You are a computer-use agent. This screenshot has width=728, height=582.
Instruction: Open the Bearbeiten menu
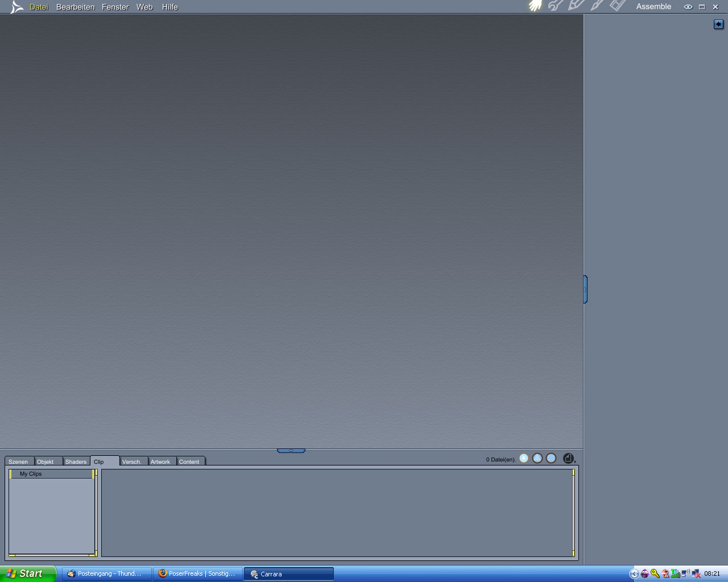pos(75,7)
